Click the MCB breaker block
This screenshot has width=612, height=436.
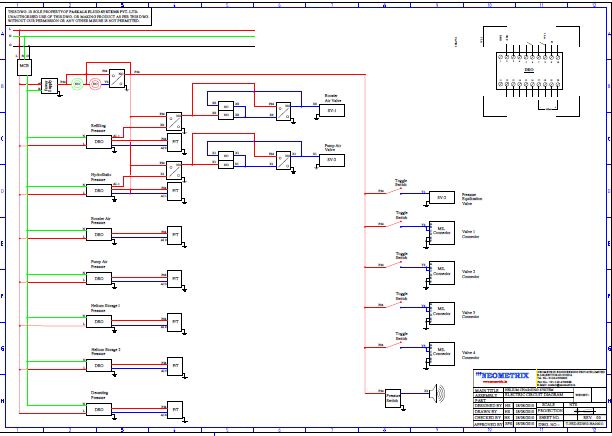[x=24, y=66]
